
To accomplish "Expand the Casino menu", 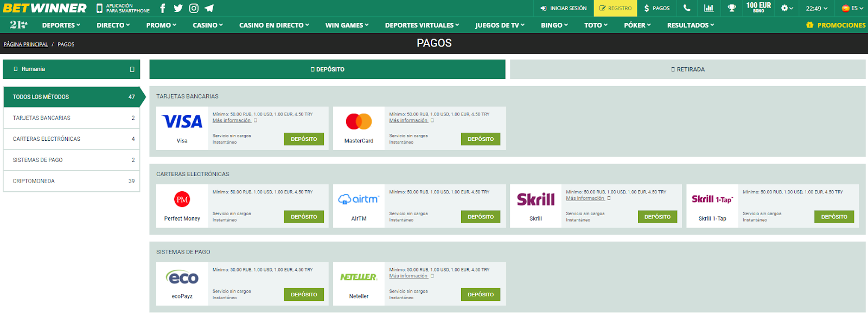I will (x=208, y=25).
